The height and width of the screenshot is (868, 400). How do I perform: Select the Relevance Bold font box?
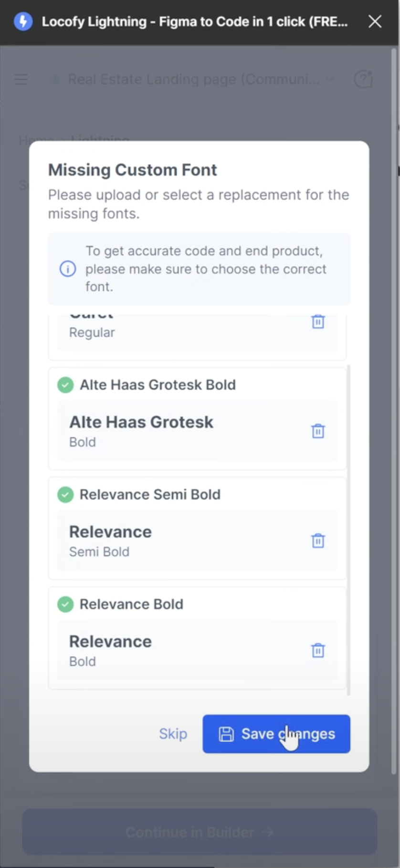(x=197, y=650)
